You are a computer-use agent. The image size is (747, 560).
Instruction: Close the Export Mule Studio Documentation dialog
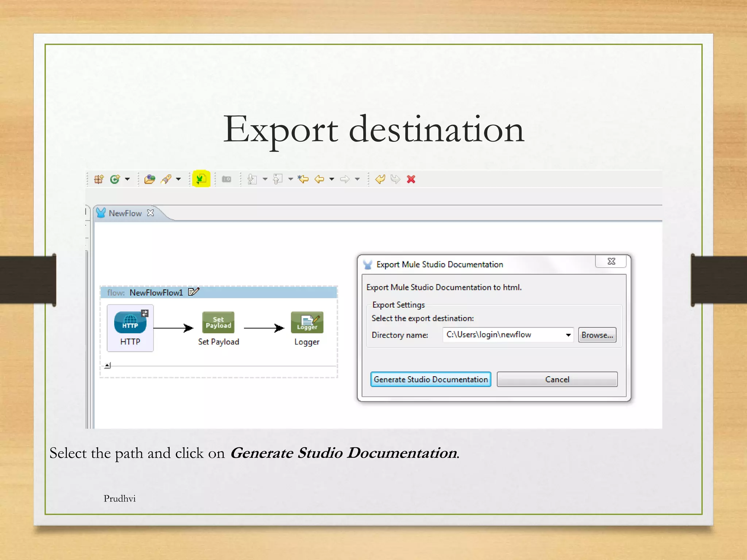[611, 261]
